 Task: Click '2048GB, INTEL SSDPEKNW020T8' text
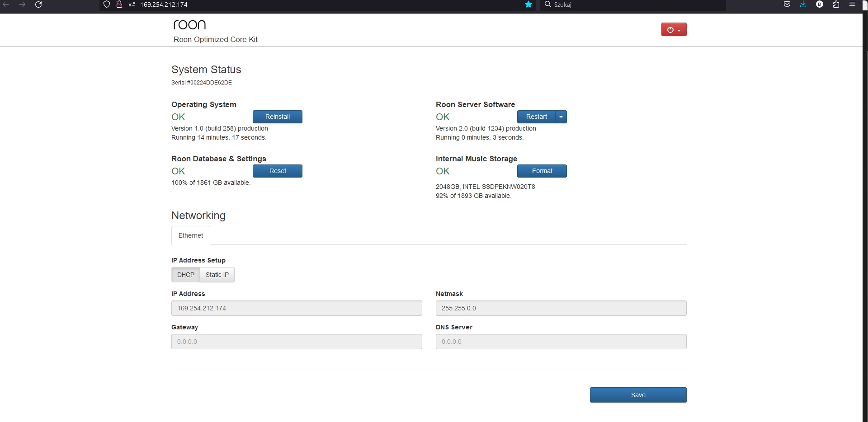click(x=486, y=187)
